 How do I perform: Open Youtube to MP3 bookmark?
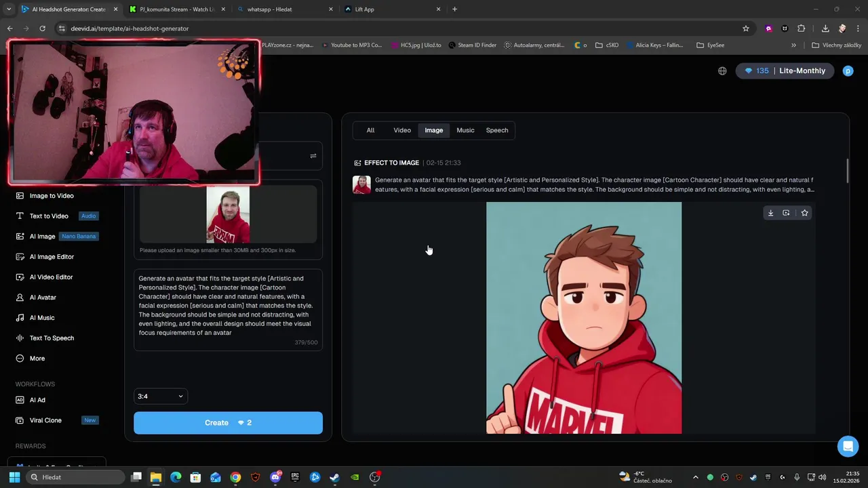click(x=352, y=45)
